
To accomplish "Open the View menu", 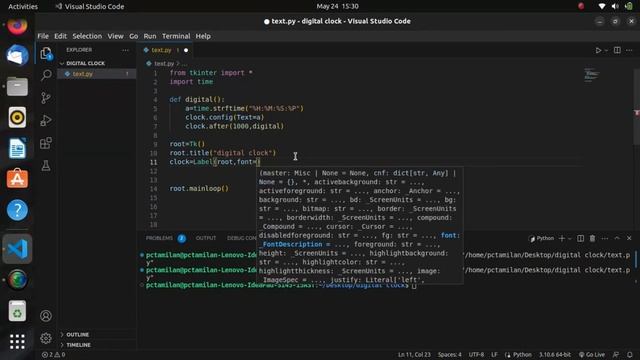I will point(116,36).
